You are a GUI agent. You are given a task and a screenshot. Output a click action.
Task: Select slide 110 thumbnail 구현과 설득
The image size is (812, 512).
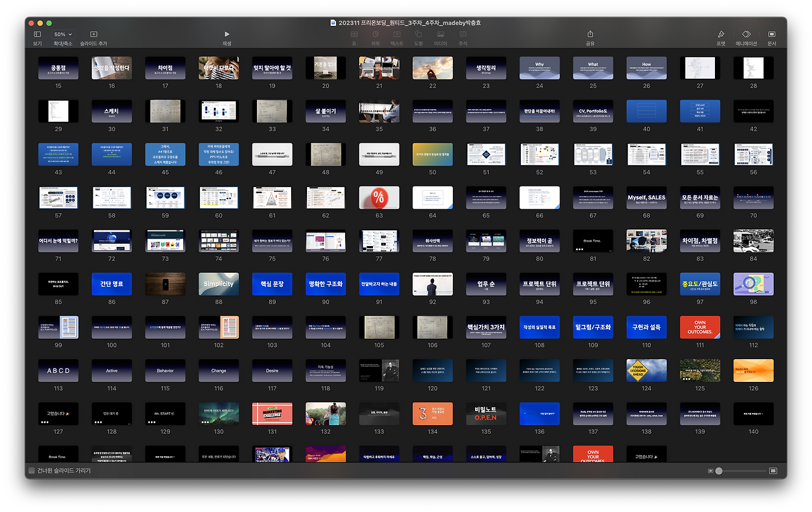pos(646,327)
